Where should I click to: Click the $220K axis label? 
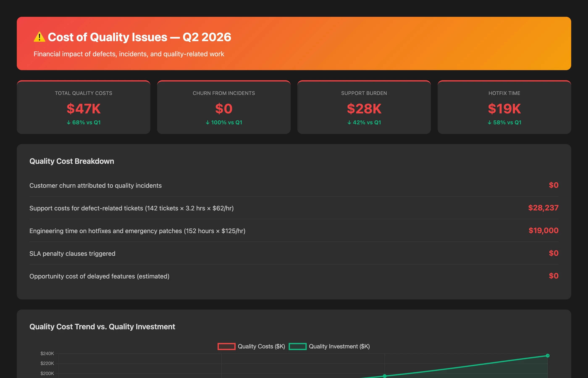47,363
